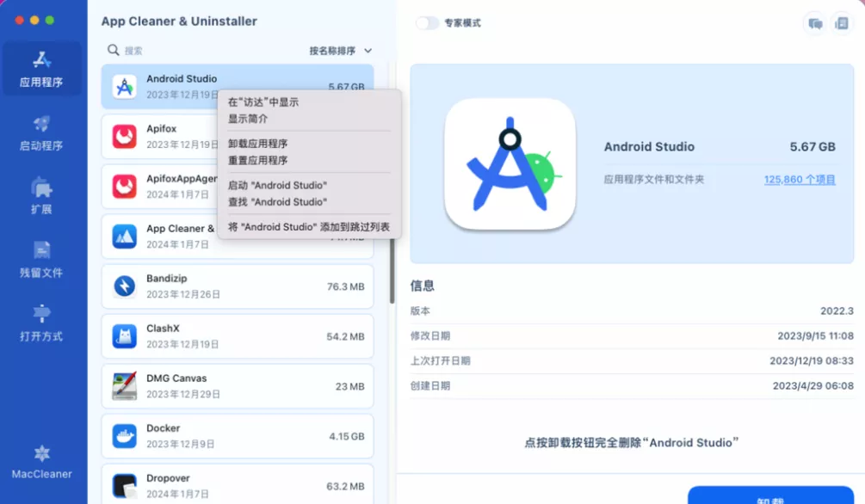865x504 pixels.
Task: Open the 125,860 个项目 link
Action: point(800,179)
